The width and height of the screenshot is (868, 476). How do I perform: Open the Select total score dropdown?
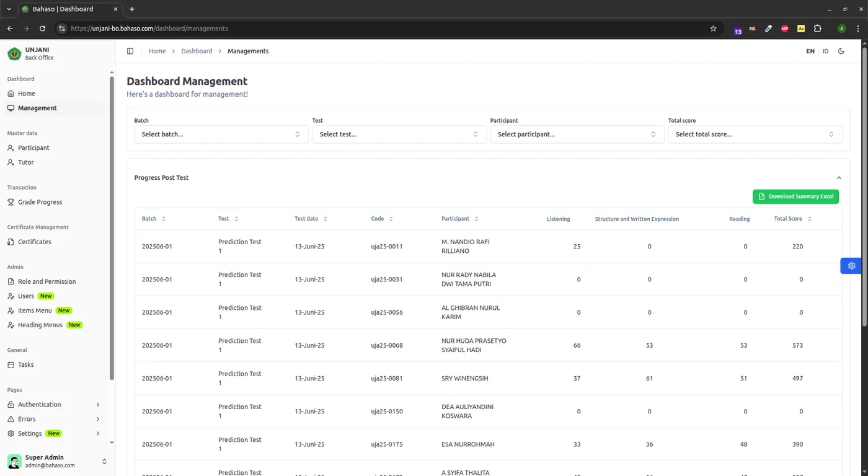pyautogui.click(x=755, y=134)
